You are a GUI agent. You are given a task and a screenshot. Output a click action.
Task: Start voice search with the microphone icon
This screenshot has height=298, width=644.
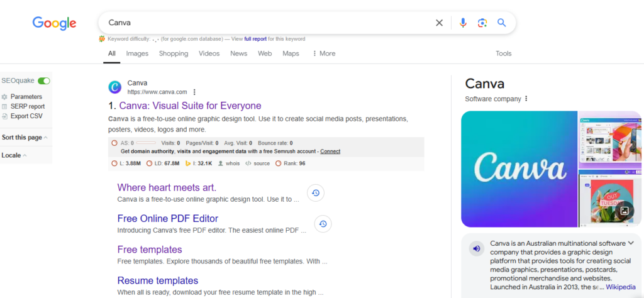[463, 23]
